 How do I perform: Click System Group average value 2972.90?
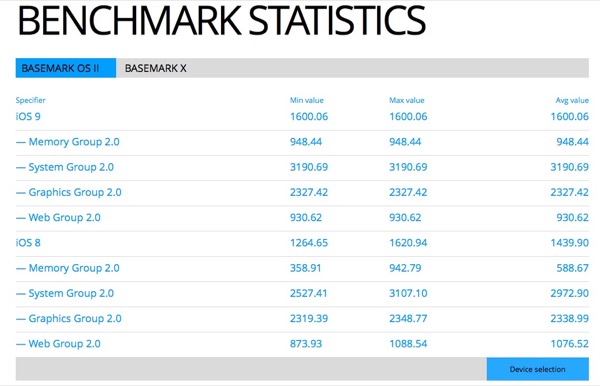tap(569, 293)
